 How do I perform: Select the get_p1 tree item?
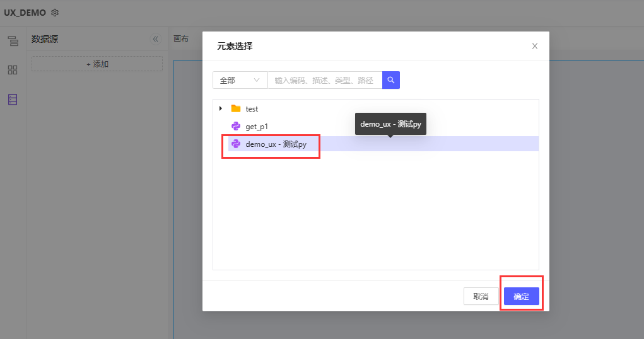tap(257, 126)
